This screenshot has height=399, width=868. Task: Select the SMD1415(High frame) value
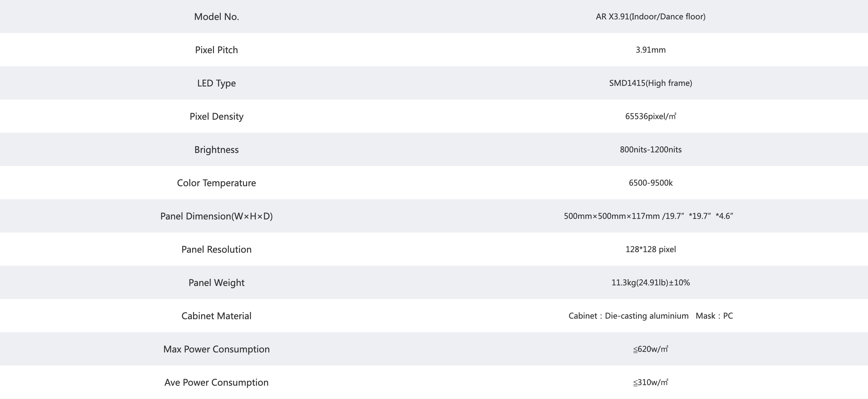click(x=650, y=83)
